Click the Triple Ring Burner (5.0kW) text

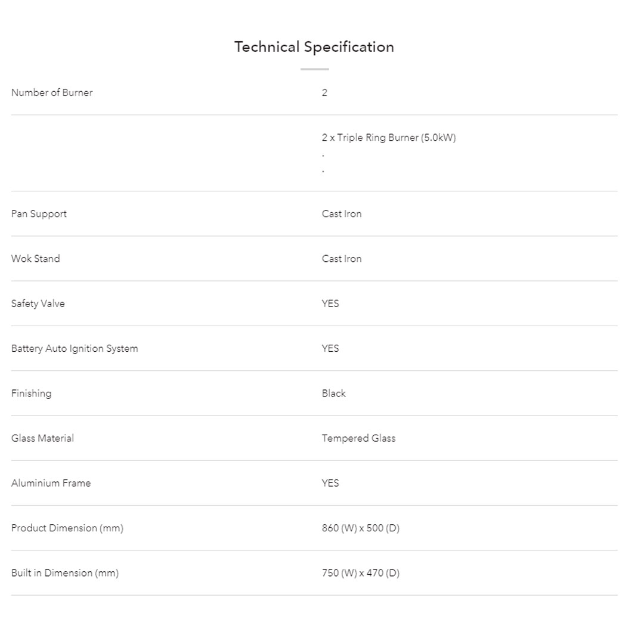pos(388,138)
